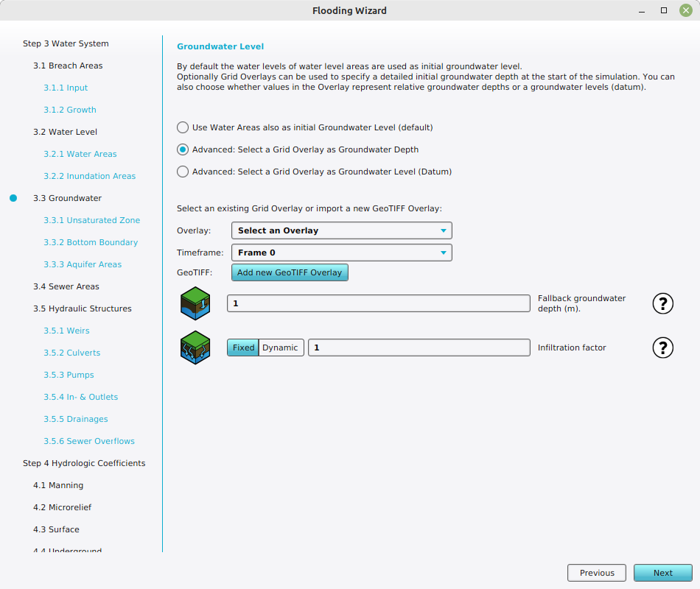
Task: Click Add new GeoTIFF Overlay button
Action: [290, 272]
